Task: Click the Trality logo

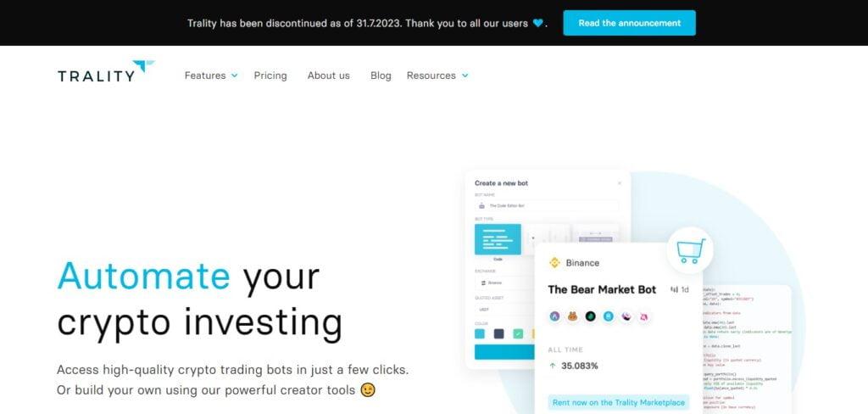Action: (x=106, y=71)
